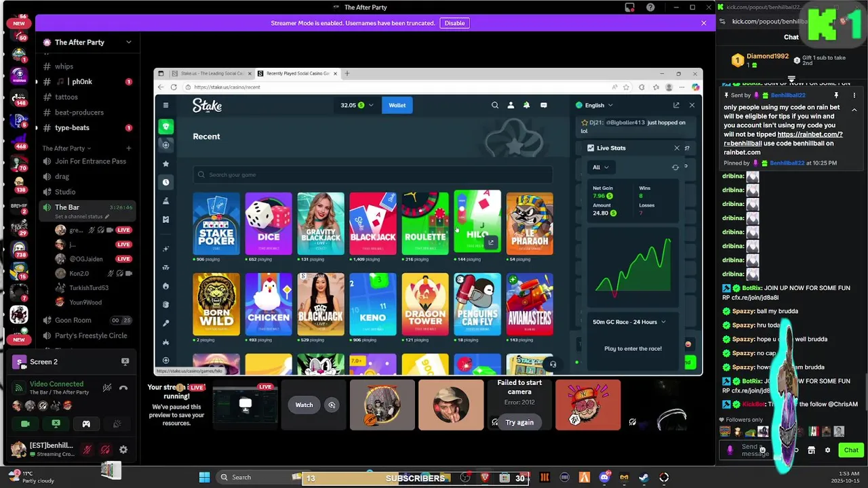Go back in the Stake browser window
The height and width of the screenshot is (488, 868).
[x=161, y=87]
